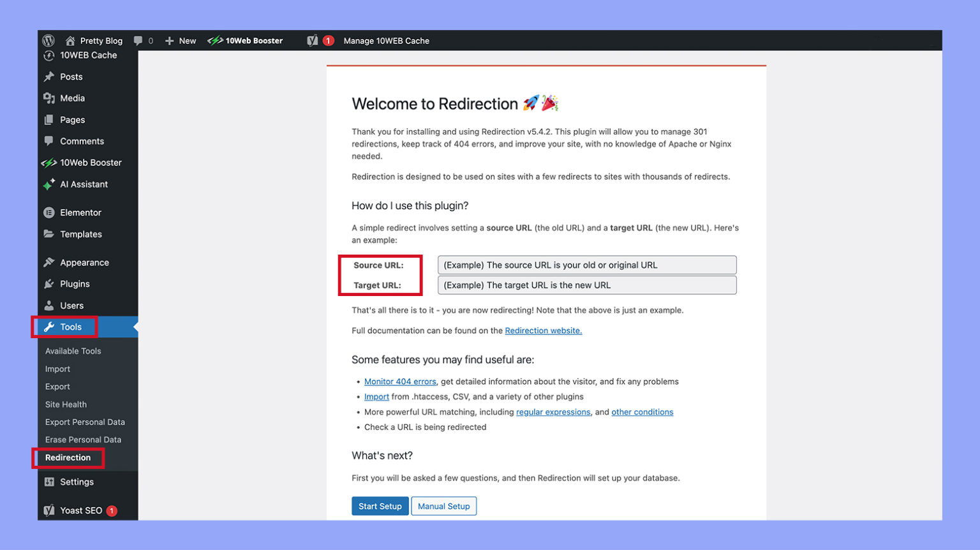The height and width of the screenshot is (550, 980).
Task: Open Posts using the pushpin icon
Action: (x=50, y=77)
